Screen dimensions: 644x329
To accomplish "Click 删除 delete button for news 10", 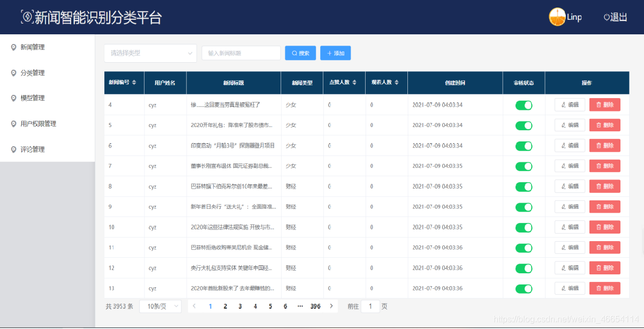I will click(x=605, y=227).
